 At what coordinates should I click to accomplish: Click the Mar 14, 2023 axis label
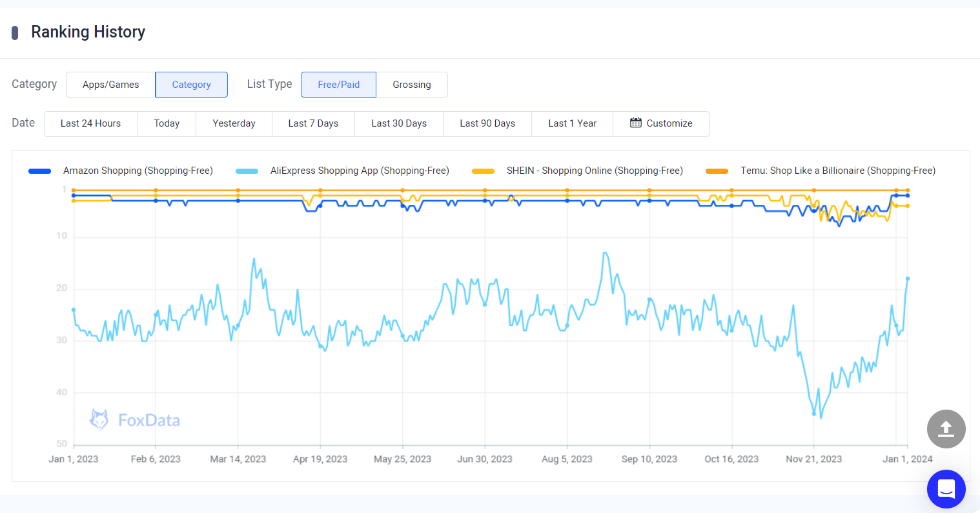tap(238, 459)
